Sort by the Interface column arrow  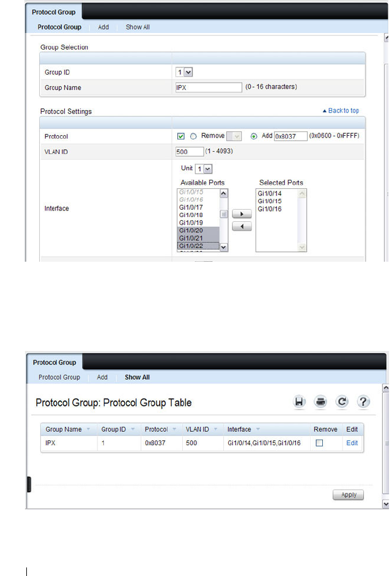pos(258,429)
